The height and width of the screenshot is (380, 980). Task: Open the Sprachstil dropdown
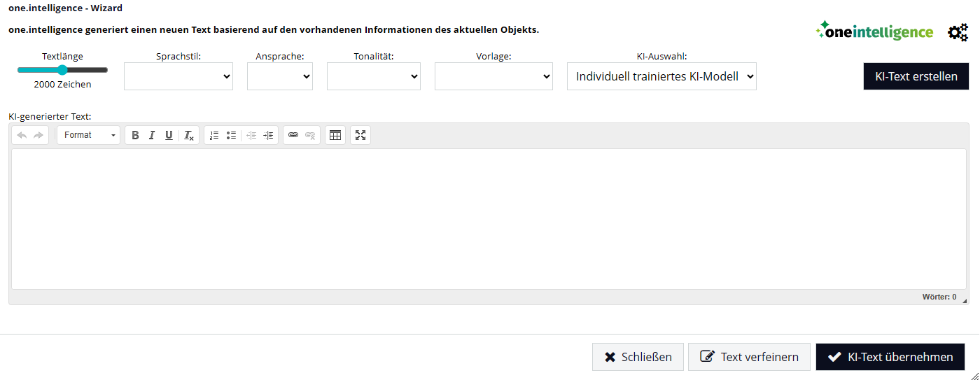[x=178, y=76]
